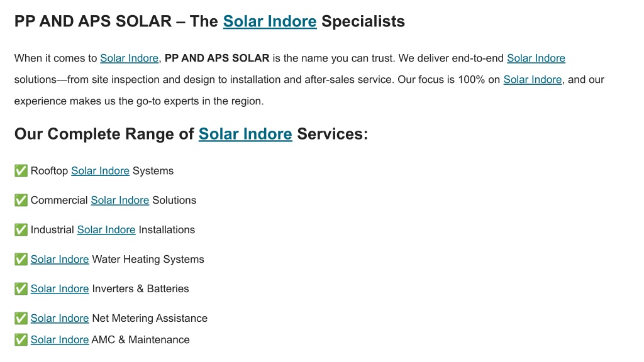Click Solar Indore link in Rooftop Systems item
Screen dimensions: 644x362
[x=100, y=171]
